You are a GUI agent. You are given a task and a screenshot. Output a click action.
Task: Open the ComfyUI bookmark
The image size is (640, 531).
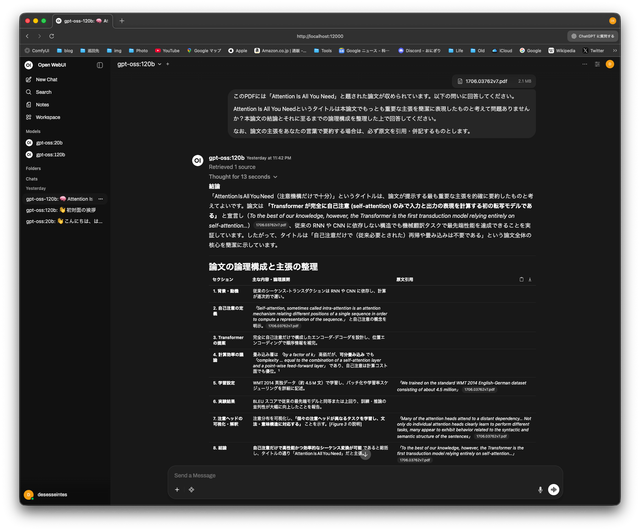[37, 51]
